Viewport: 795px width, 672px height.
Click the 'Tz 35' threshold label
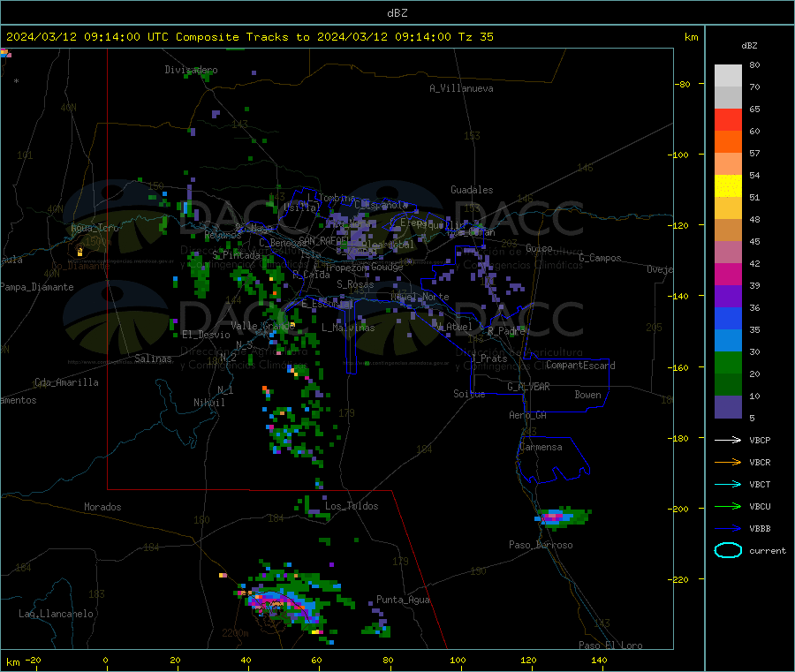tap(475, 37)
